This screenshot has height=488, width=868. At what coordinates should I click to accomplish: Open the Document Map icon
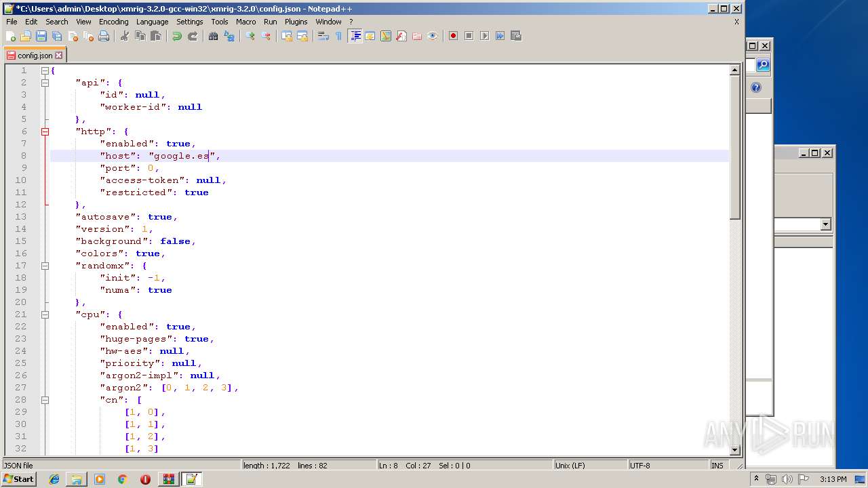tap(386, 36)
